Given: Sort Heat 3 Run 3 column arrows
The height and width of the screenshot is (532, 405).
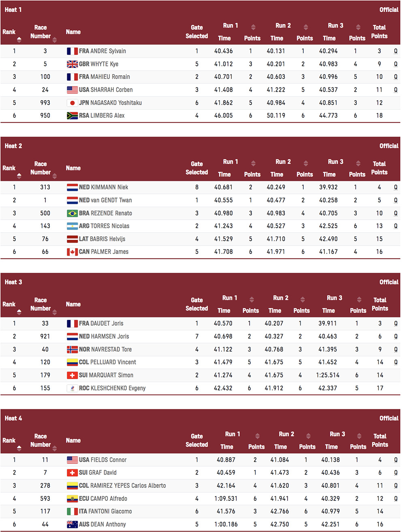Looking at the screenshot, I should (x=359, y=299).
